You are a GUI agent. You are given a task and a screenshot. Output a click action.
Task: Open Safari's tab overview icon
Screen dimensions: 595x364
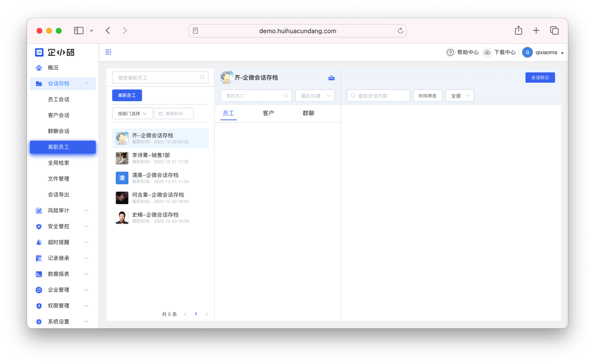click(554, 30)
